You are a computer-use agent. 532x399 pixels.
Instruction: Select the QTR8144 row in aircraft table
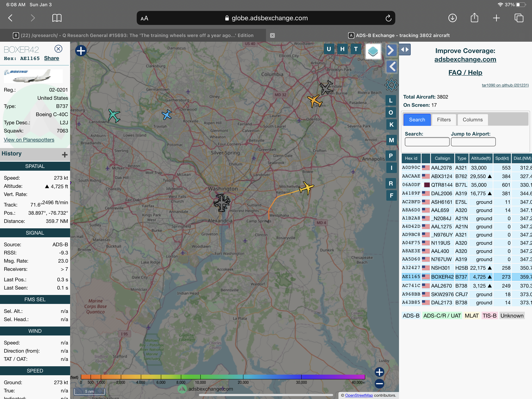point(467,185)
